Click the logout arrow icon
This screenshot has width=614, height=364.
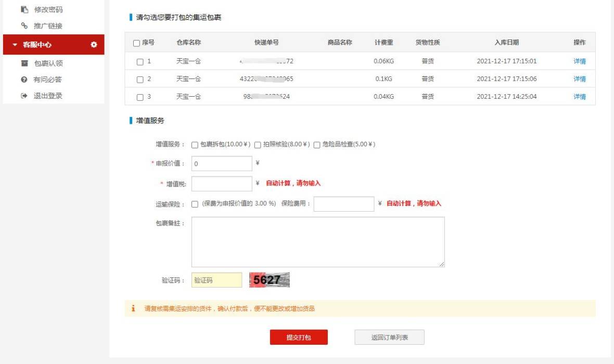pos(24,96)
